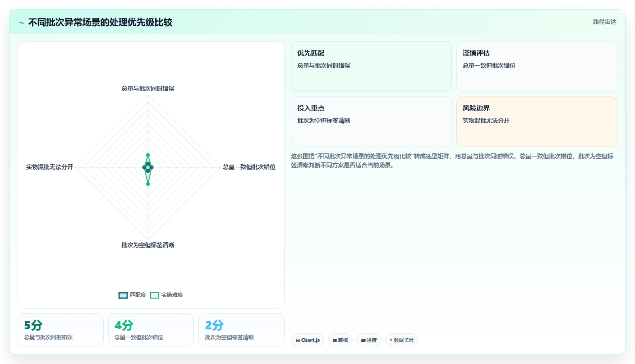Click 实物混批无法分开 text in 风险边界 card
Viewport: 635px width, 364px height.
[486, 120]
